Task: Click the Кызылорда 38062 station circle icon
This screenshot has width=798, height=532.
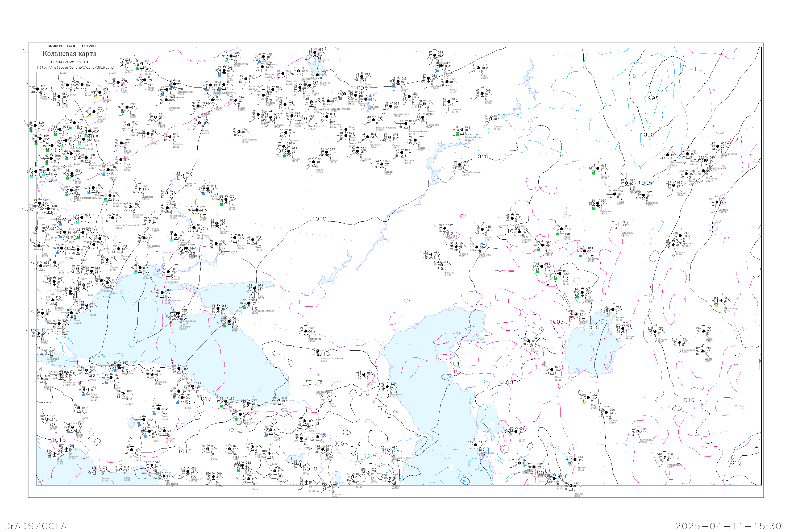Action: 679,342
